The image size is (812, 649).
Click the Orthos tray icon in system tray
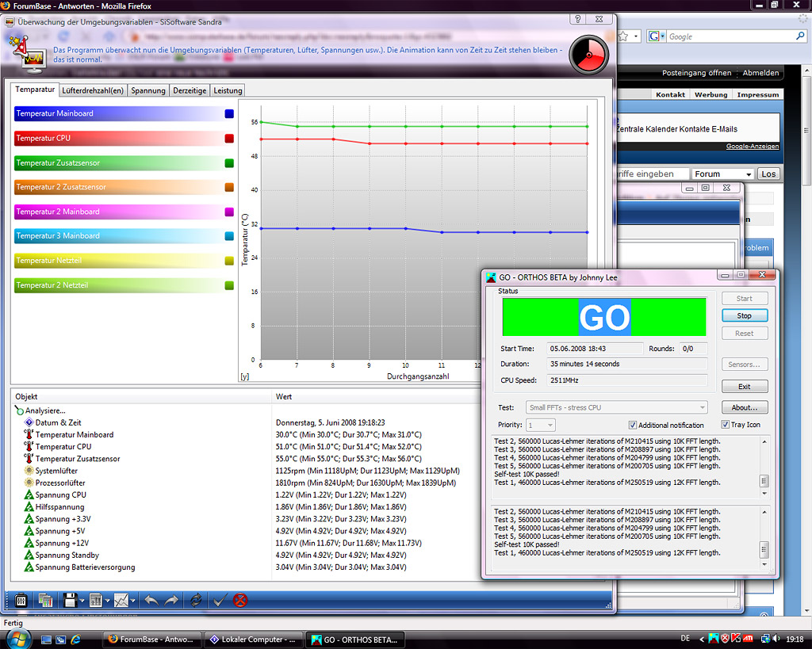click(714, 639)
